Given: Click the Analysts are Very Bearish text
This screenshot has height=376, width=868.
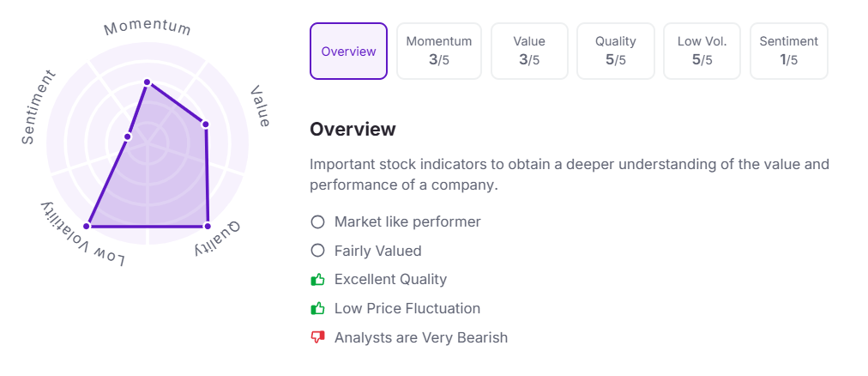Looking at the screenshot, I should [420, 337].
